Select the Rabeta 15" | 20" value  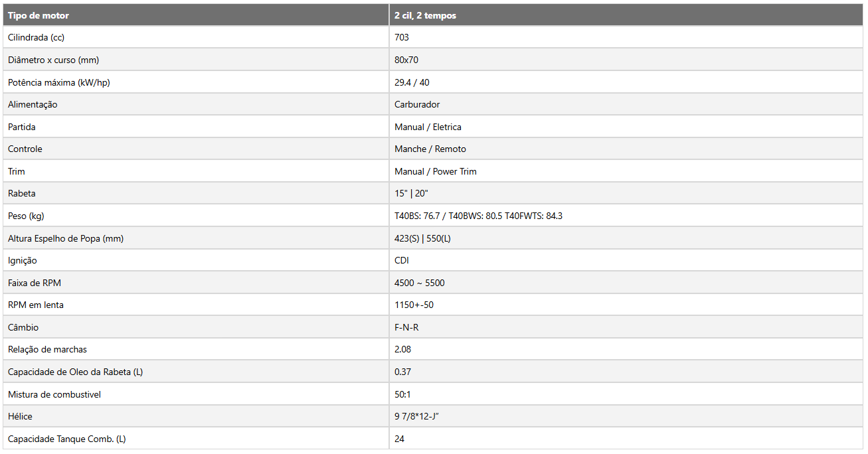tap(412, 193)
